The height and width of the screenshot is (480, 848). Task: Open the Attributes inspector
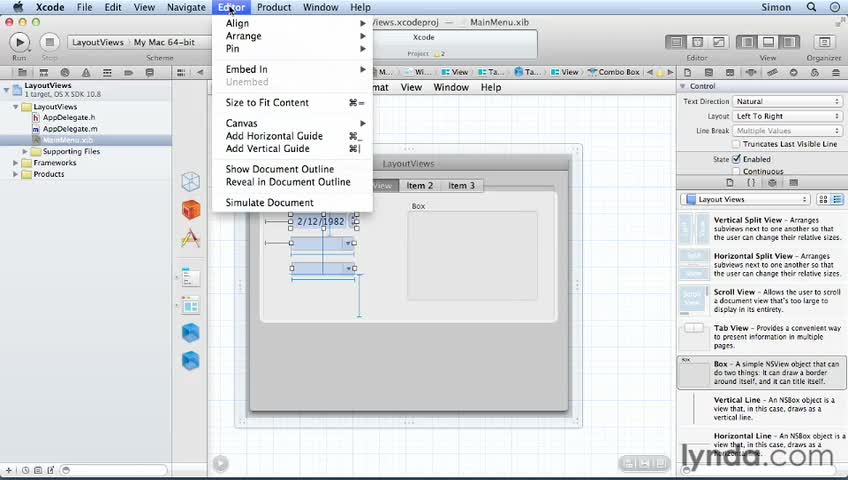(751, 72)
